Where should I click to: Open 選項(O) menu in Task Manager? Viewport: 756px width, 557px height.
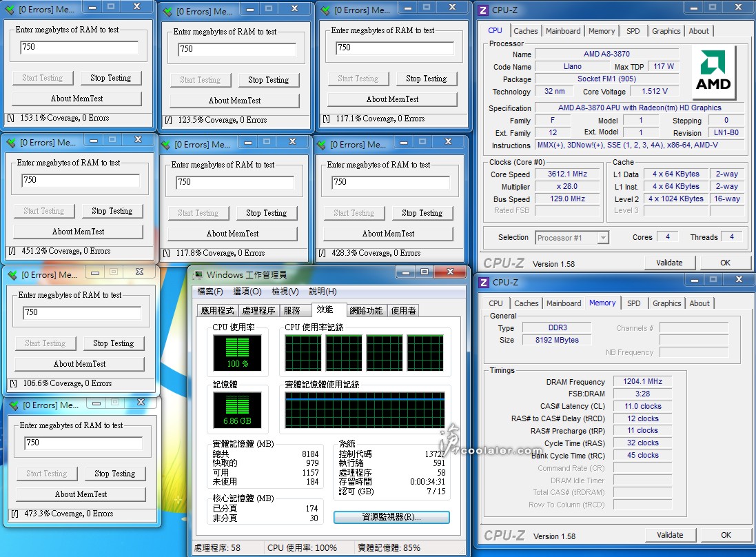coord(247,292)
